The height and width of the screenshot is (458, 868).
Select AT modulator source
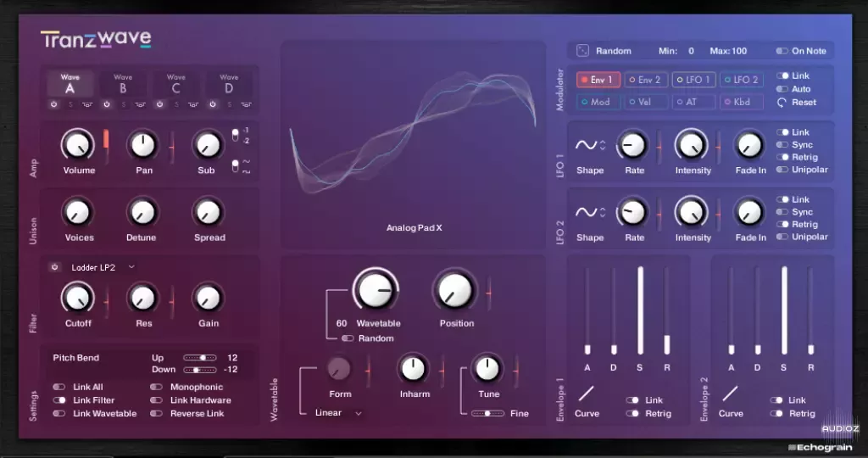pos(693,102)
